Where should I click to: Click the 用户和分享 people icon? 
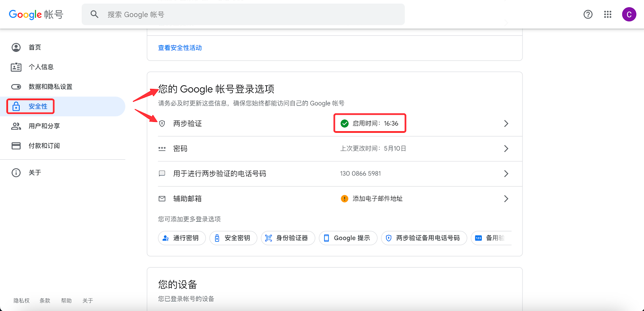click(x=16, y=126)
